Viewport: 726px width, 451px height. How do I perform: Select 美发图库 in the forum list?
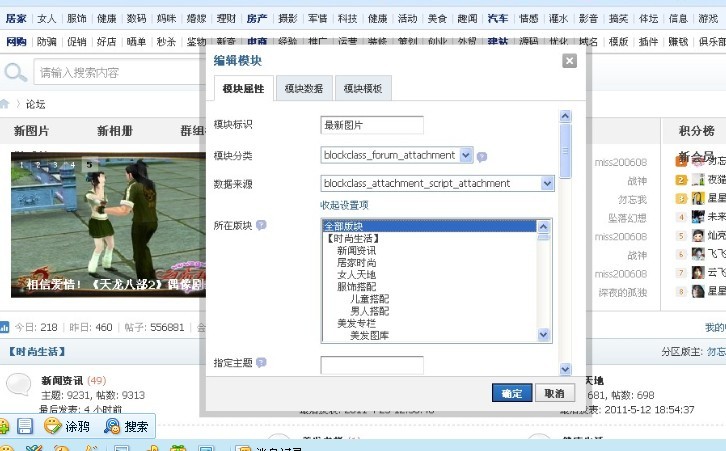pos(429,335)
